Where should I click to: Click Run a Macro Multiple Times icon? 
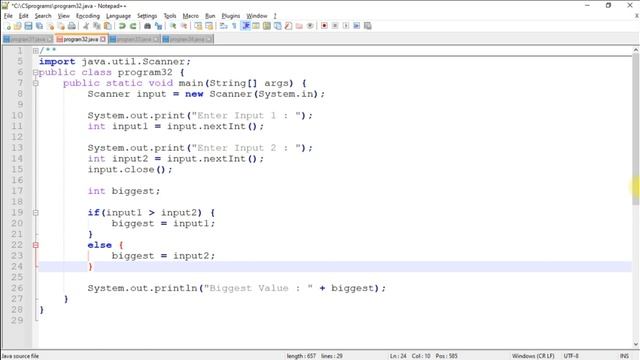356,26
